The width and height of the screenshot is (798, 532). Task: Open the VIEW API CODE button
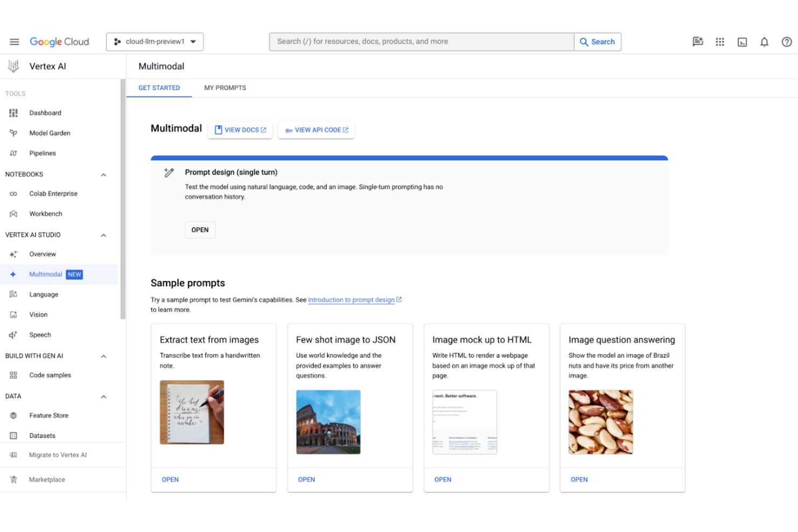tap(316, 129)
